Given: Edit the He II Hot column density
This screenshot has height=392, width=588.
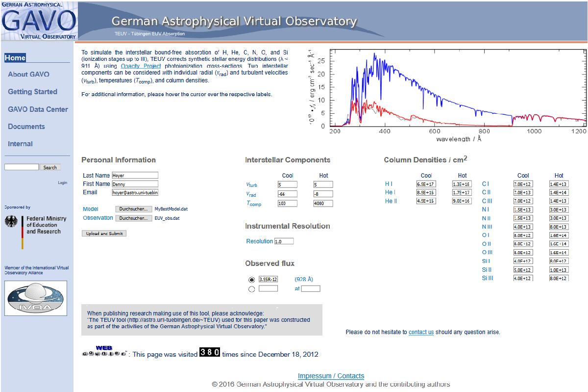Looking at the screenshot, I should [462, 201].
